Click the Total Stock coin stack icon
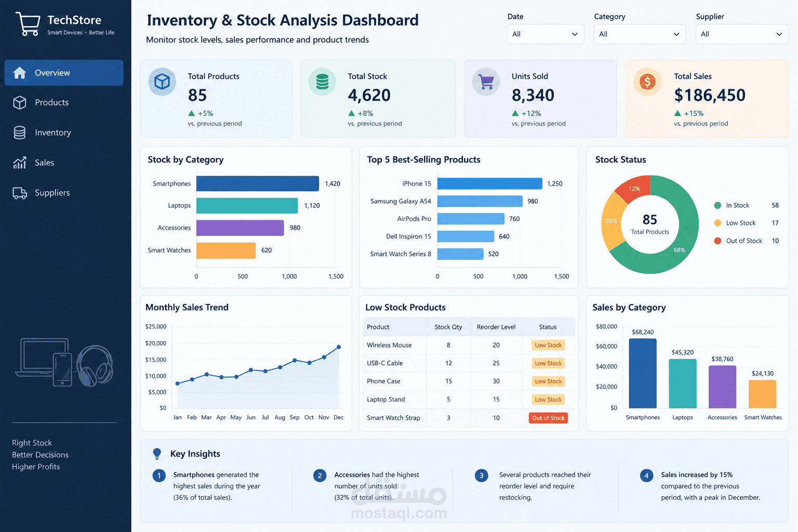Screen dimensions: 798x532 [x=322, y=82]
